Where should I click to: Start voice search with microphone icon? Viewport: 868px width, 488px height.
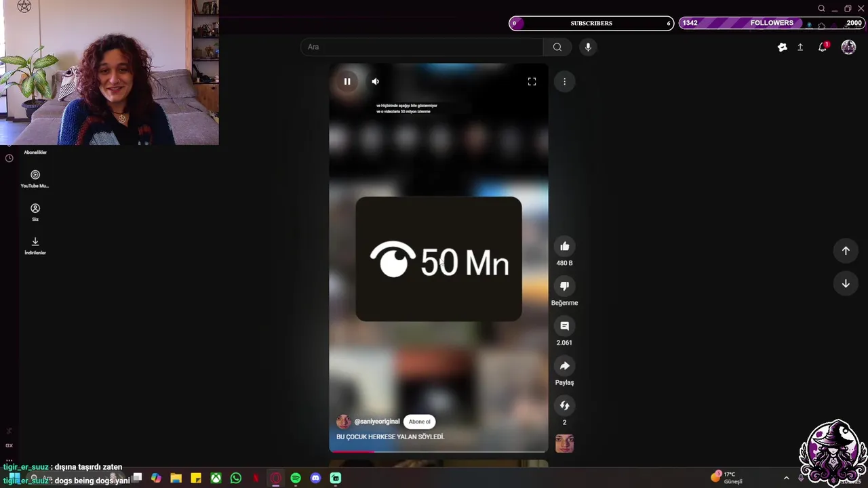click(x=588, y=47)
